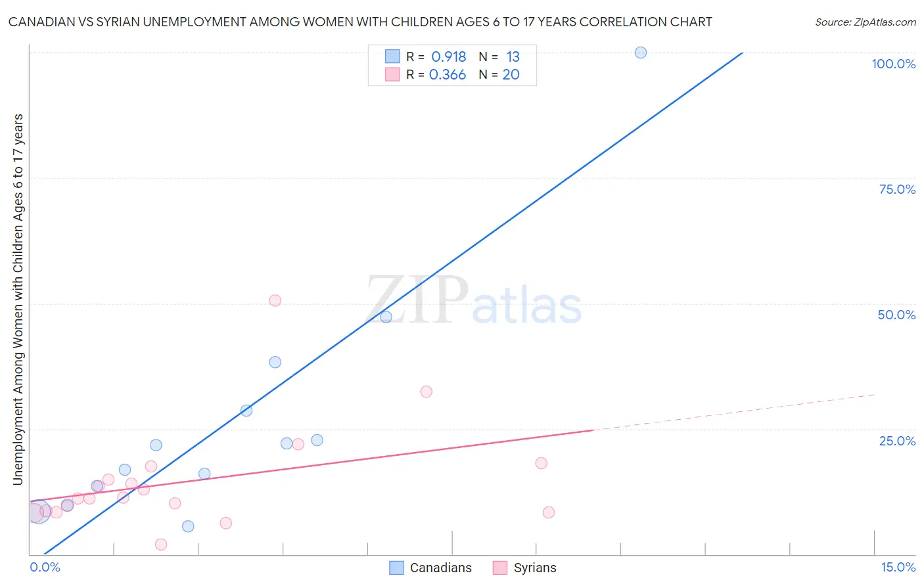Select the blue point near the watermark
Screen dimensions: 924x586
(386, 317)
